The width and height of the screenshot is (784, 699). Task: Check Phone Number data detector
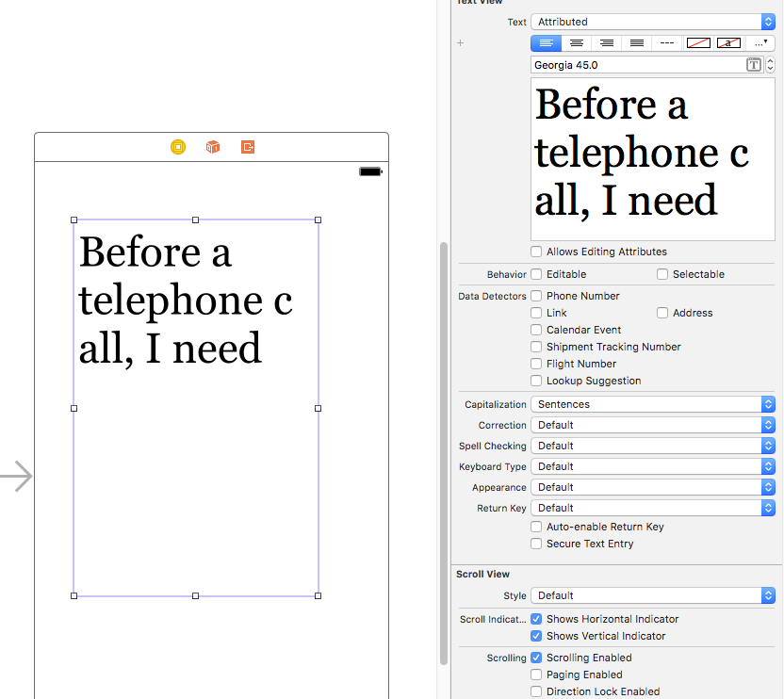click(x=536, y=296)
